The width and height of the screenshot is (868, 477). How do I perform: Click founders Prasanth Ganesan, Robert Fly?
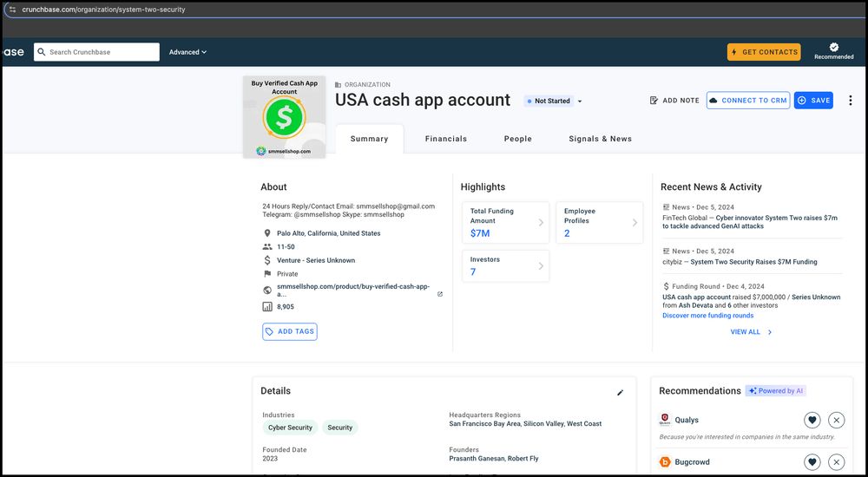(494, 458)
